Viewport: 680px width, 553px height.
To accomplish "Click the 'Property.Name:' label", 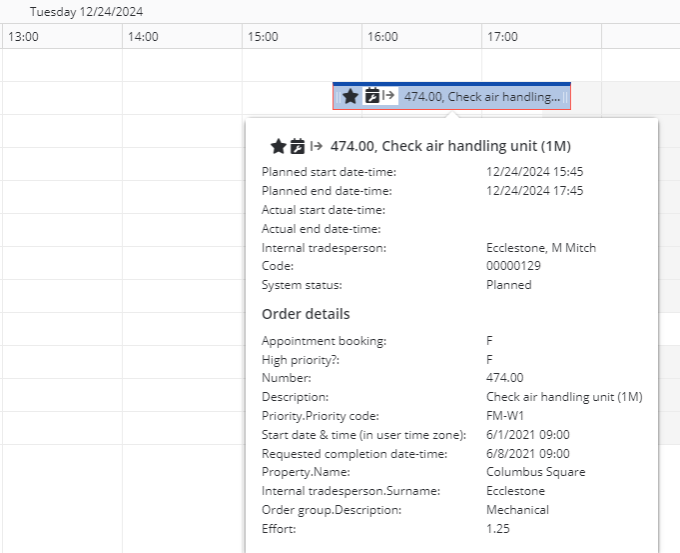I will pos(306,472).
